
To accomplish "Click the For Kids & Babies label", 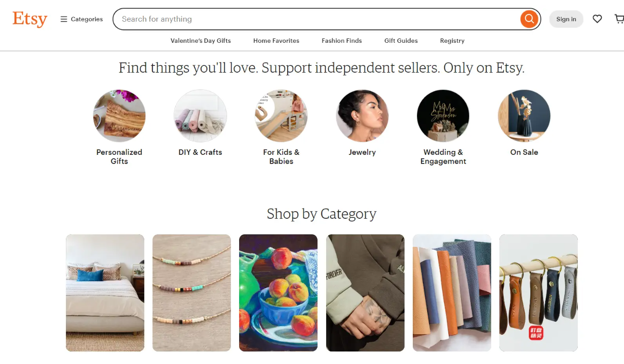I will [281, 157].
